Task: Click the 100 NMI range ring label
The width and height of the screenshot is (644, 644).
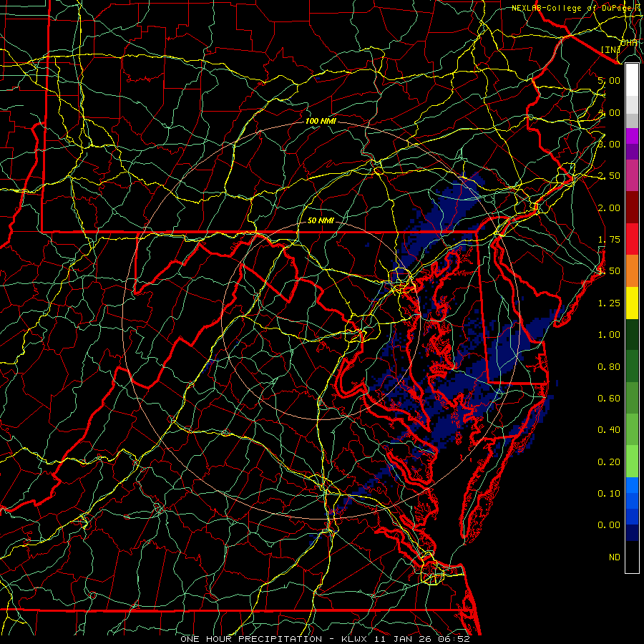Action: tap(321, 121)
